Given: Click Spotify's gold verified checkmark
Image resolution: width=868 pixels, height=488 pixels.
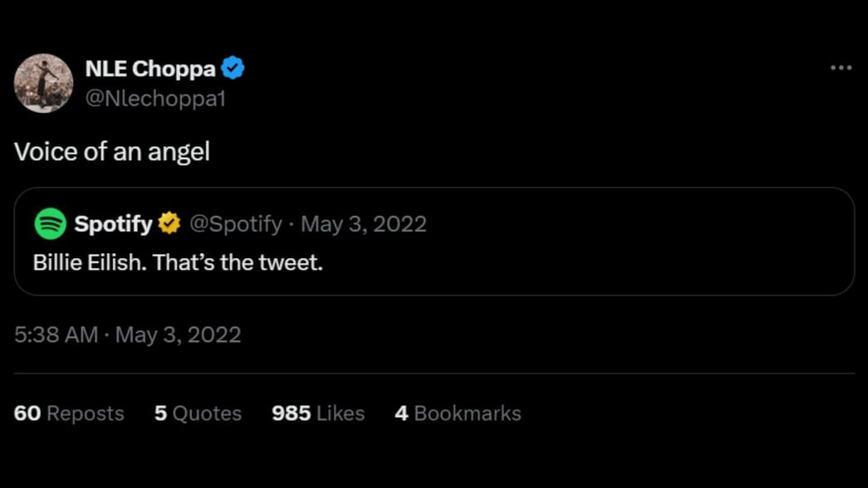Looking at the screenshot, I should click(x=169, y=222).
